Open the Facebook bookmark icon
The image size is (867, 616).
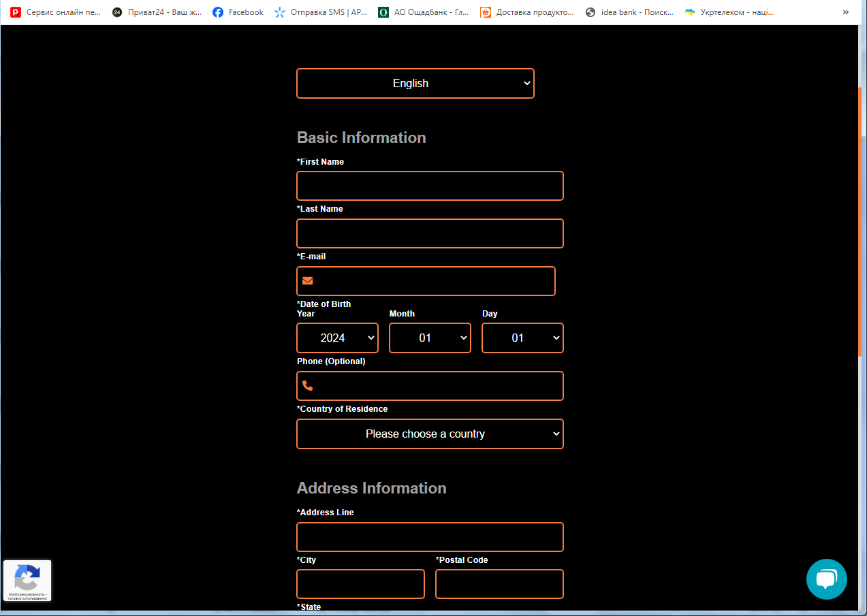[x=218, y=12]
